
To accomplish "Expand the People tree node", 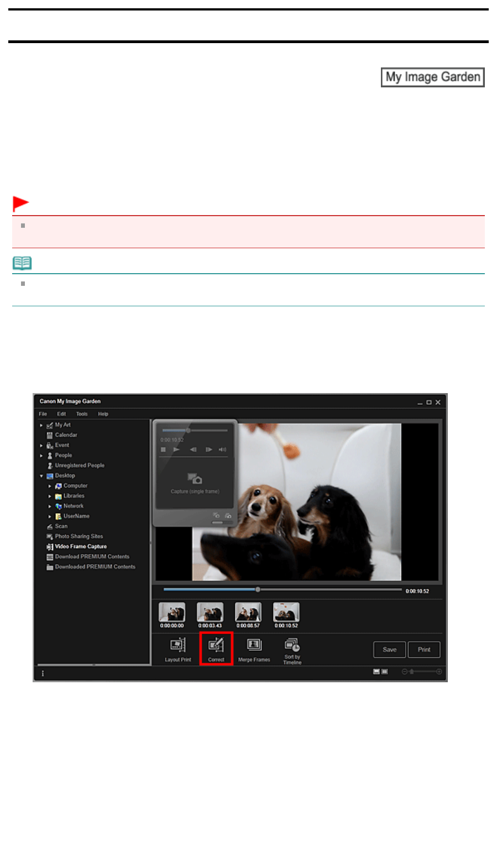I will [41, 456].
